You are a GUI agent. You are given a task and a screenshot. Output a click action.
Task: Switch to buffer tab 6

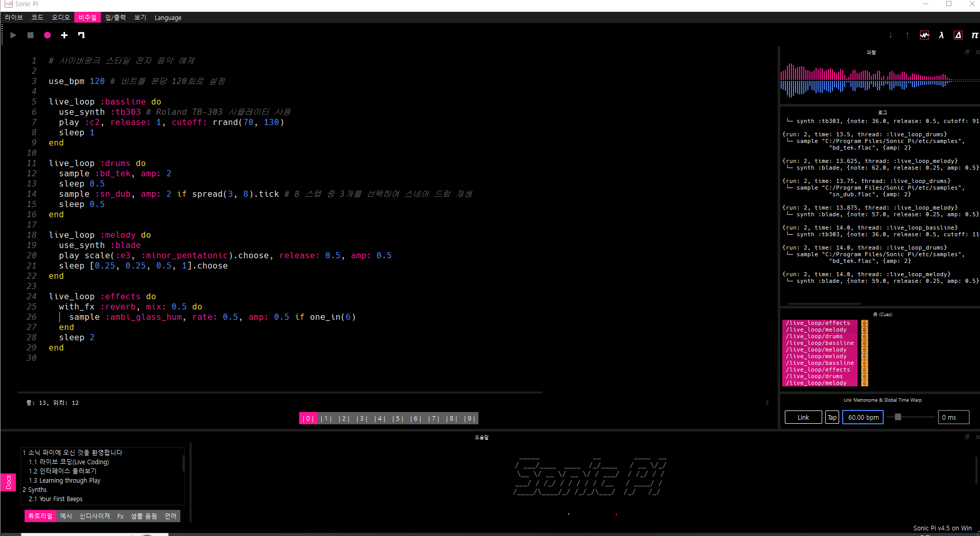(415, 419)
